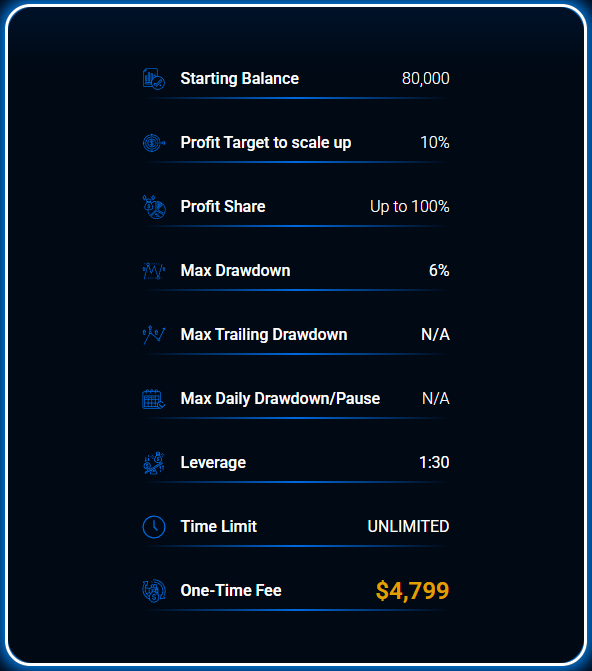
Task: Click the Max Trailing Drawdown line icon
Action: point(154,335)
